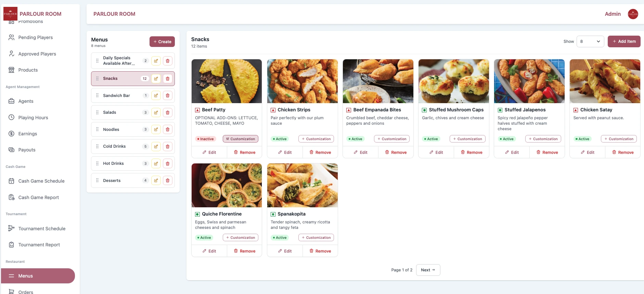Edit the Stuffed Jalapenos item
The width and height of the screenshot is (644, 294).
tap(512, 152)
